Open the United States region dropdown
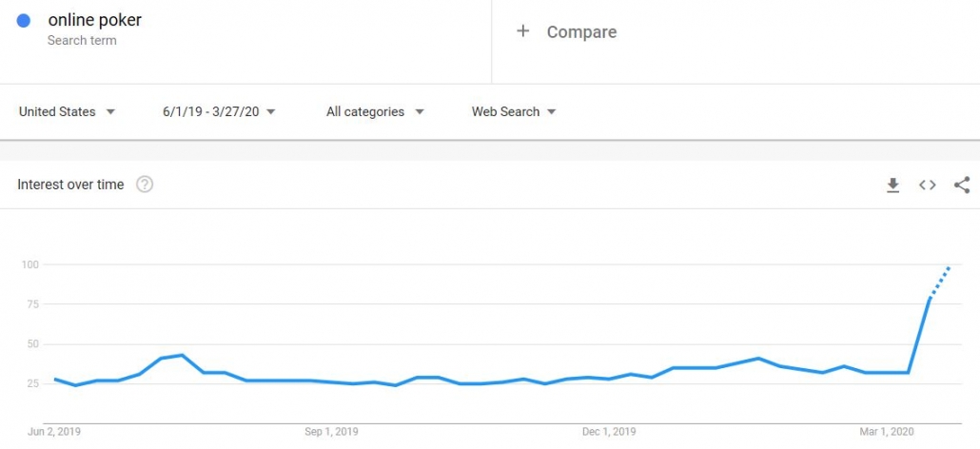The width and height of the screenshot is (980, 449). (68, 112)
